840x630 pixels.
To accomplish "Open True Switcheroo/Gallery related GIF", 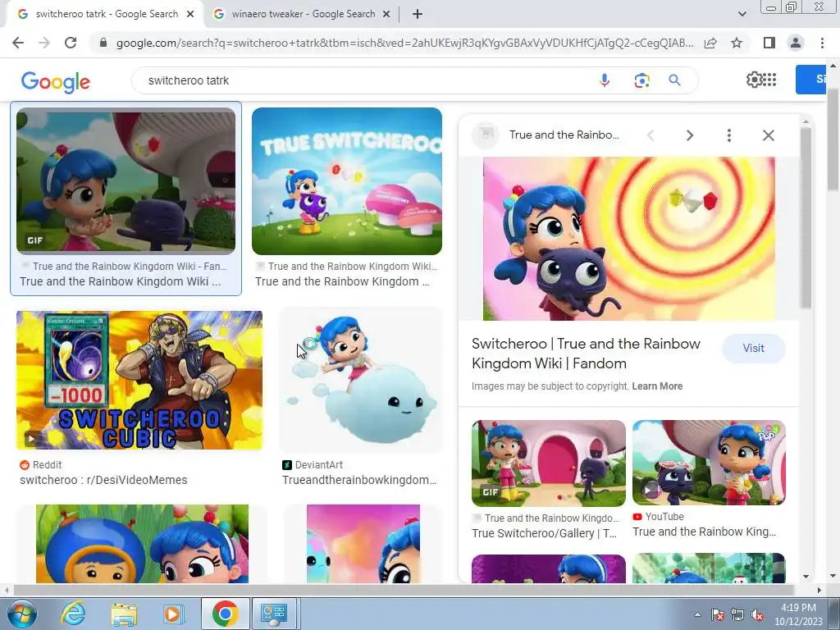I will pyautogui.click(x=549, y=463).
